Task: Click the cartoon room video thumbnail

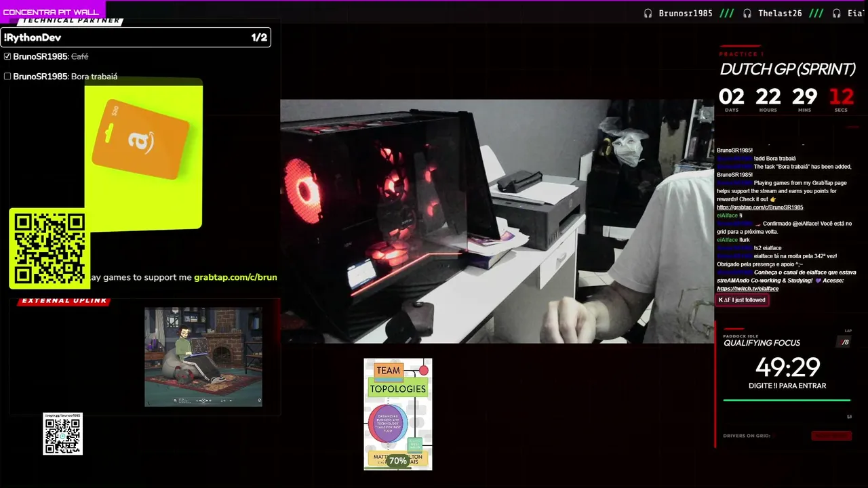Action: [x=203, y=357]
